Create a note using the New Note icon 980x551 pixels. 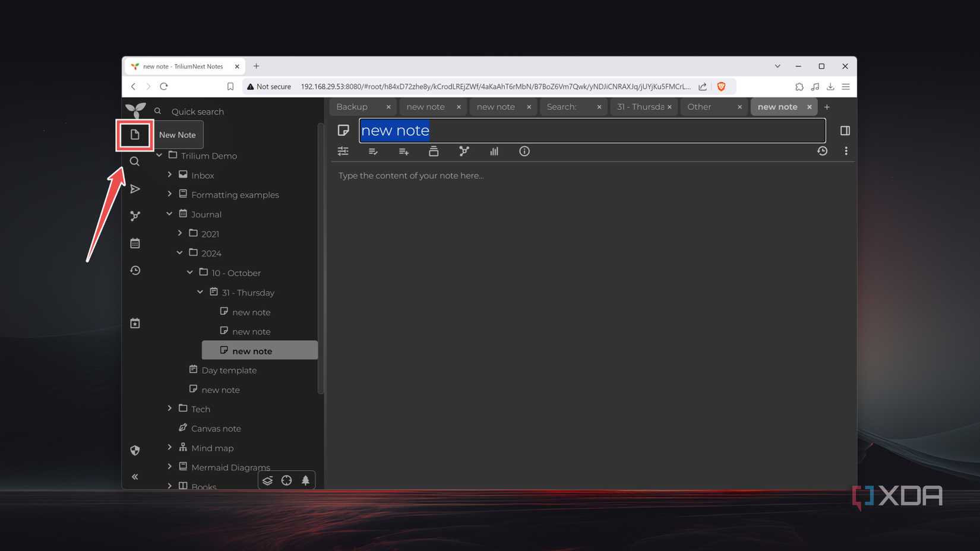(135, 135)
